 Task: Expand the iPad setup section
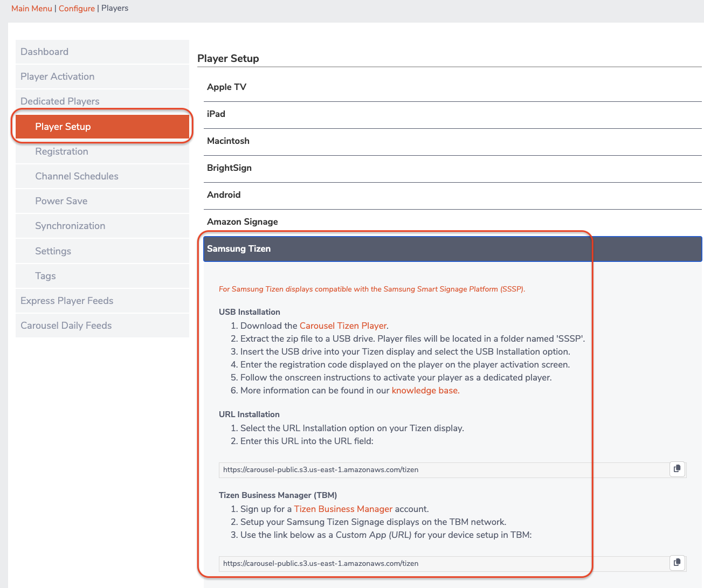click(453, 114)
